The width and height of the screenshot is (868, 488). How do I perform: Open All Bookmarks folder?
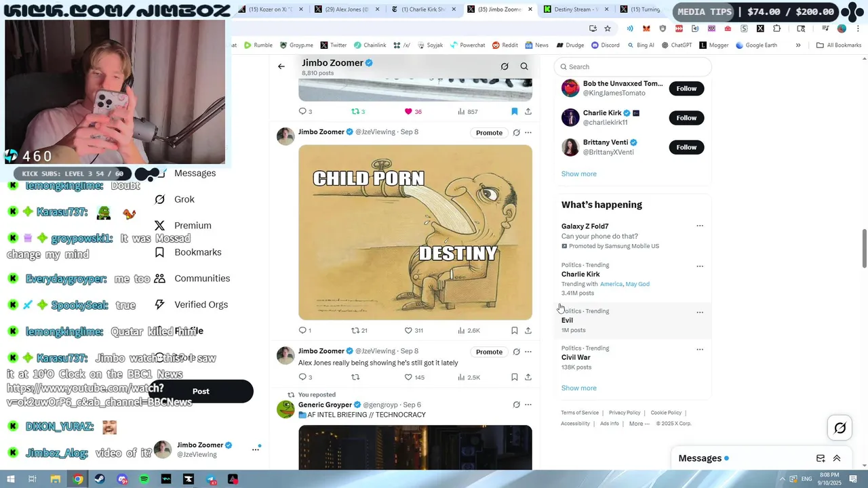click(839, 45)
